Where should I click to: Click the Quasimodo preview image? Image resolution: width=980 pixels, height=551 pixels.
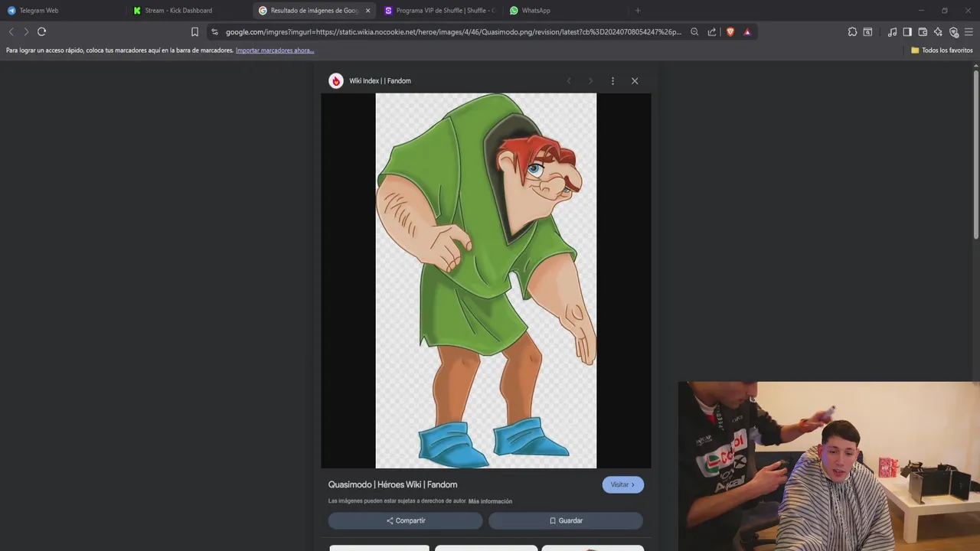coord(485,280)
